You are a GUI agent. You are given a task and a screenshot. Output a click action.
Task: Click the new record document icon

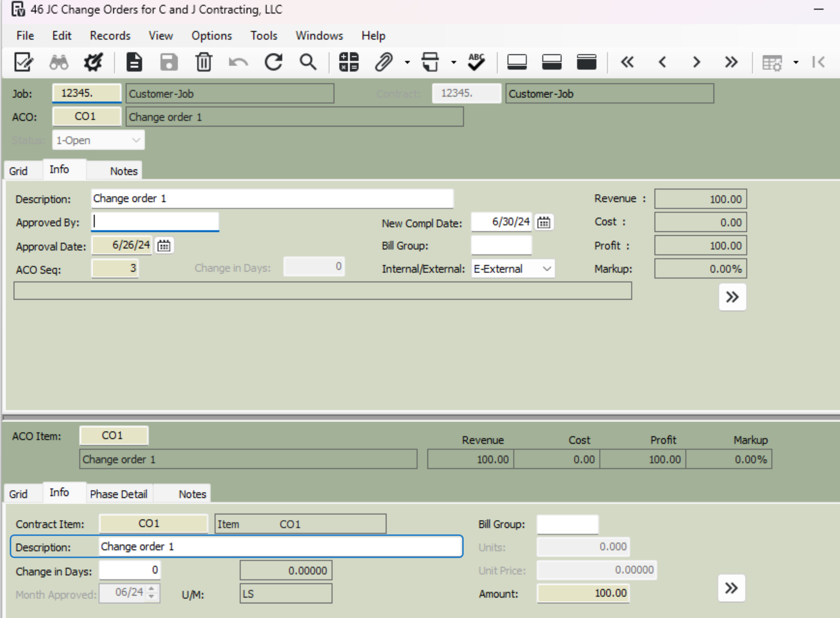(134, 62)
